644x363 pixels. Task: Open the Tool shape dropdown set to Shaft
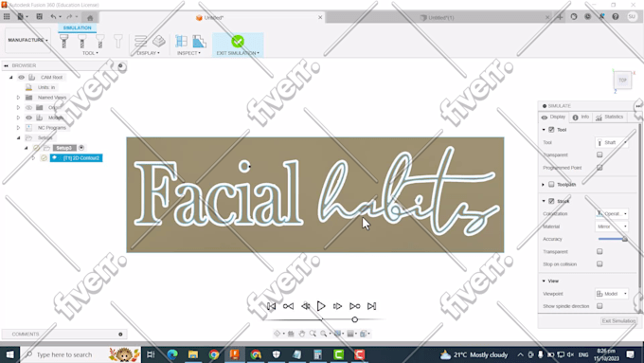[x=612, y=142]
